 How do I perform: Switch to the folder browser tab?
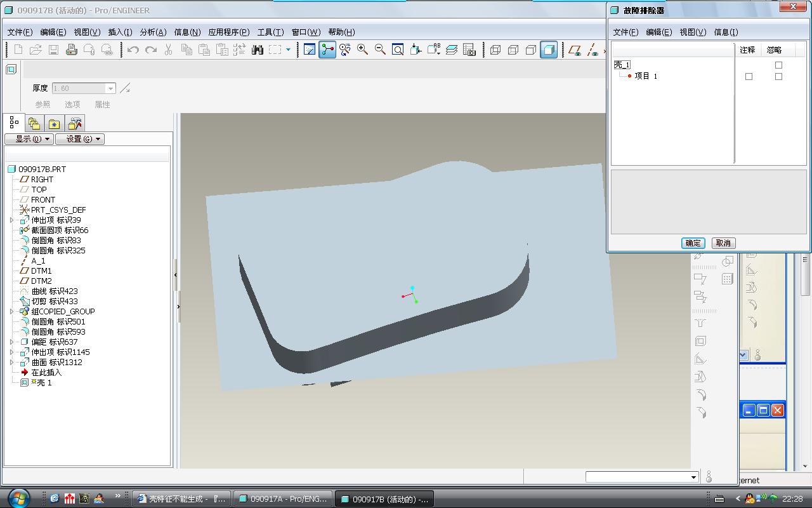[34, 124]
